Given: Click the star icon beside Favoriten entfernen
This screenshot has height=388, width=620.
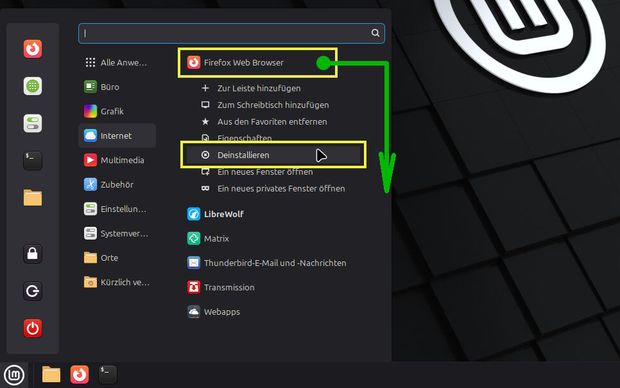Looking at the screenshot, I should pyautogui.click(x=205, y=121).
